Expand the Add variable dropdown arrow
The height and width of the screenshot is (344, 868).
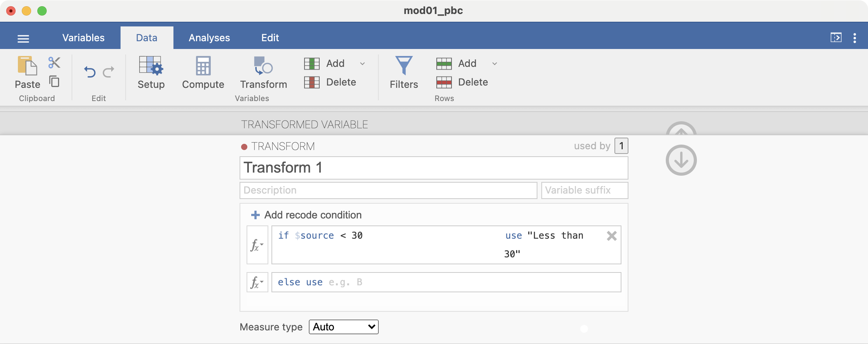click(x=362, y=64)
